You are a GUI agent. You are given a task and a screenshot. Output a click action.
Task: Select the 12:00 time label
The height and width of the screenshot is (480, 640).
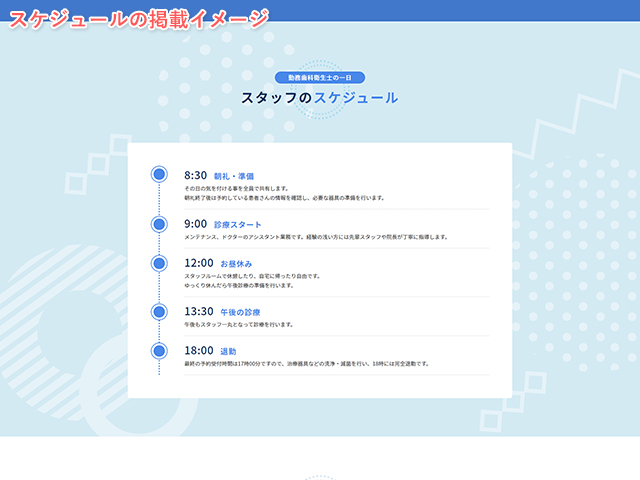(199, 263)
